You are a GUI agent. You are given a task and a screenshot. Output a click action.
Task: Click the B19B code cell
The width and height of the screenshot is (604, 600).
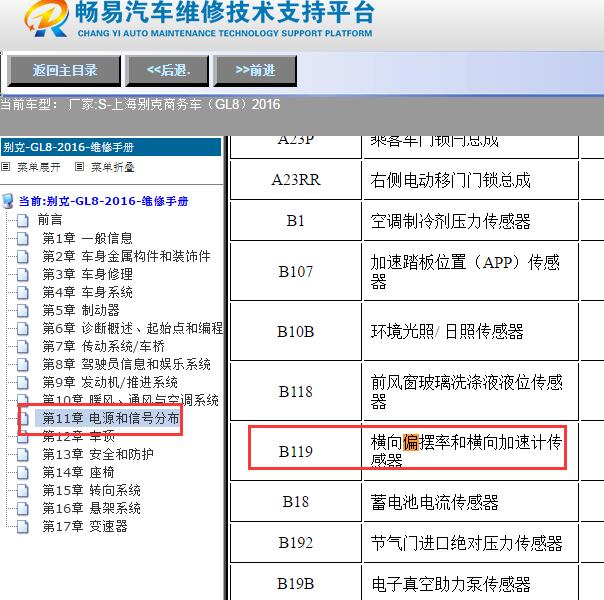point(296,583)
